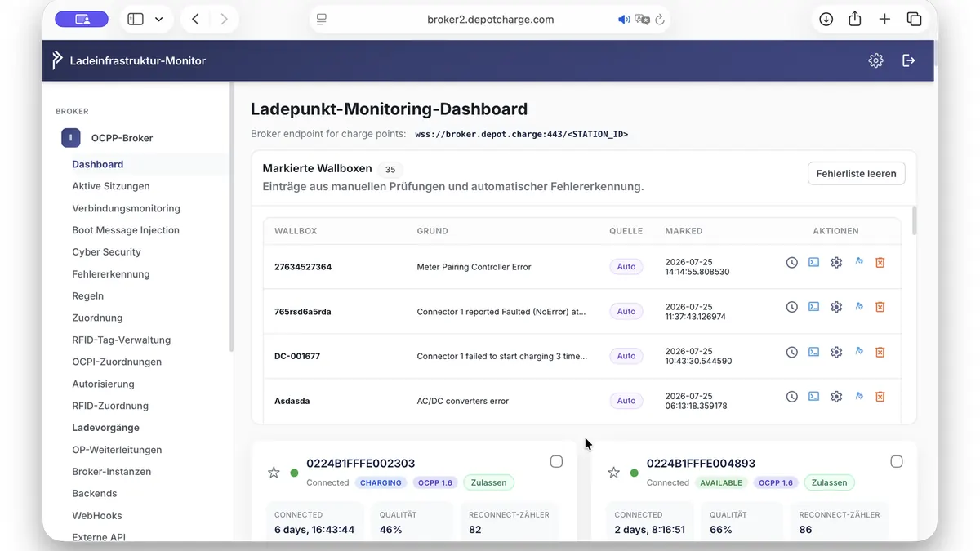Viewport: 980px width, 551px height.
Task: Click the 35 marked wallboxes count badge
Action: point(390,170)
